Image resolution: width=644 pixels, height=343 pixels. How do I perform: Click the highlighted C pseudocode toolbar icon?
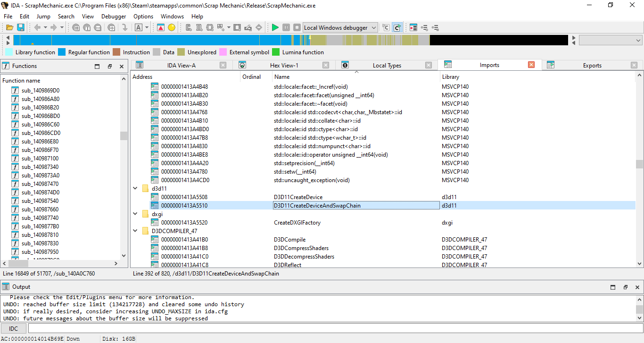[x=397, y=28]
